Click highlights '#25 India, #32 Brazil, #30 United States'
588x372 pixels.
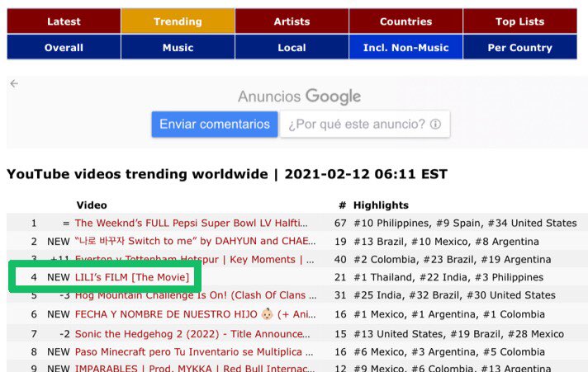[x=454, y=295]
